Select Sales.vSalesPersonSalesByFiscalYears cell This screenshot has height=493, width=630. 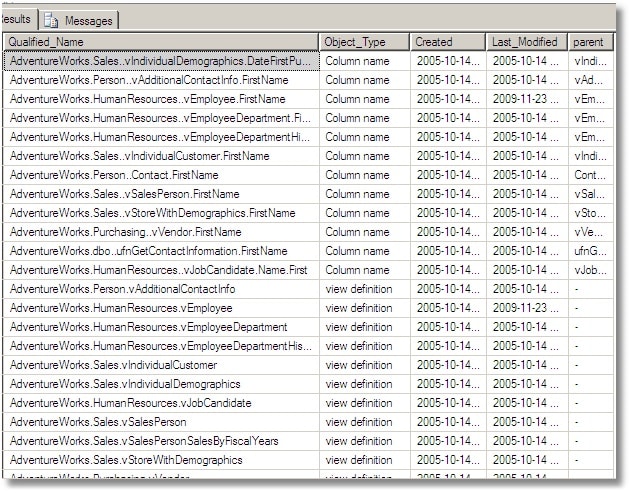coord(161,441)
